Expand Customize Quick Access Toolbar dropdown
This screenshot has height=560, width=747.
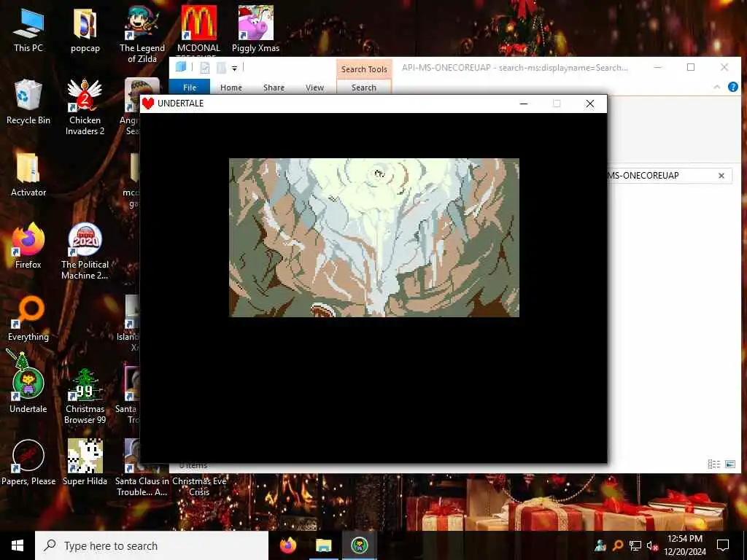click(x=234, y=69)
